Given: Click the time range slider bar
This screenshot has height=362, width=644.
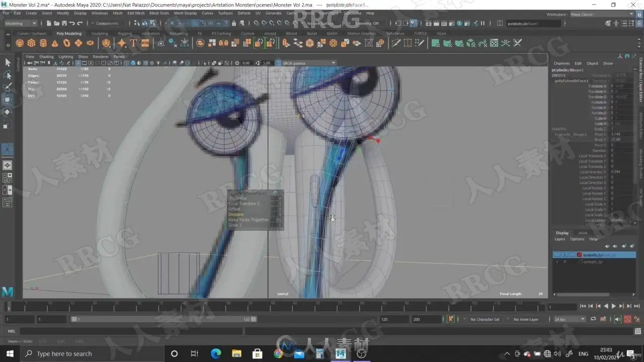Looking at the screenshot, I should pyautogui.click(x=164, y=319).
